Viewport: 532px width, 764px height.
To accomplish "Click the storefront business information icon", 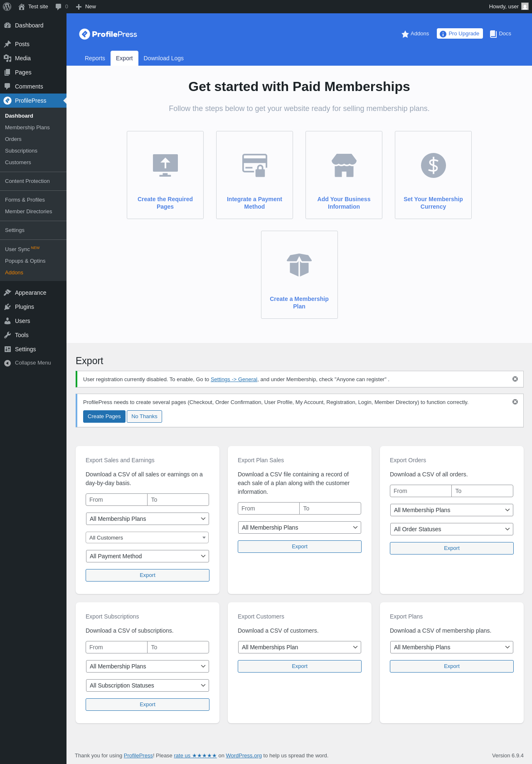I will pos(344,165).
